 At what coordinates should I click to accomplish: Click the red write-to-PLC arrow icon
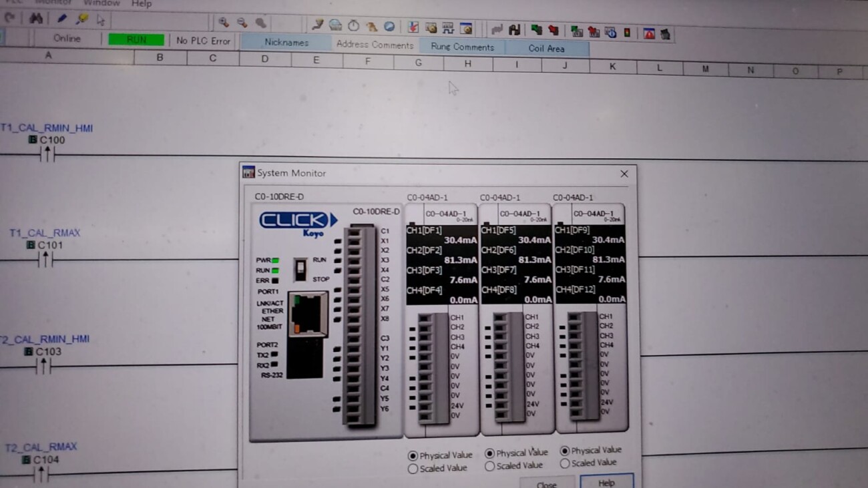pyautogui.click(x=553, y=30)
